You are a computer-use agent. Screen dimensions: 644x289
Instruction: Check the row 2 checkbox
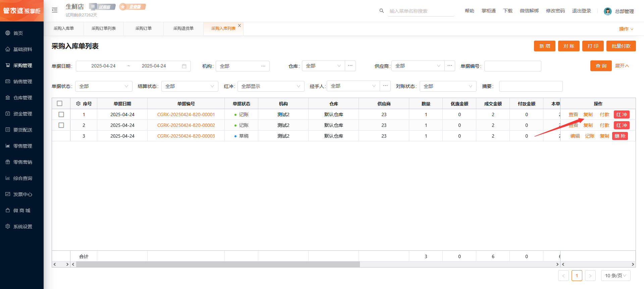[x=61, y=125]
